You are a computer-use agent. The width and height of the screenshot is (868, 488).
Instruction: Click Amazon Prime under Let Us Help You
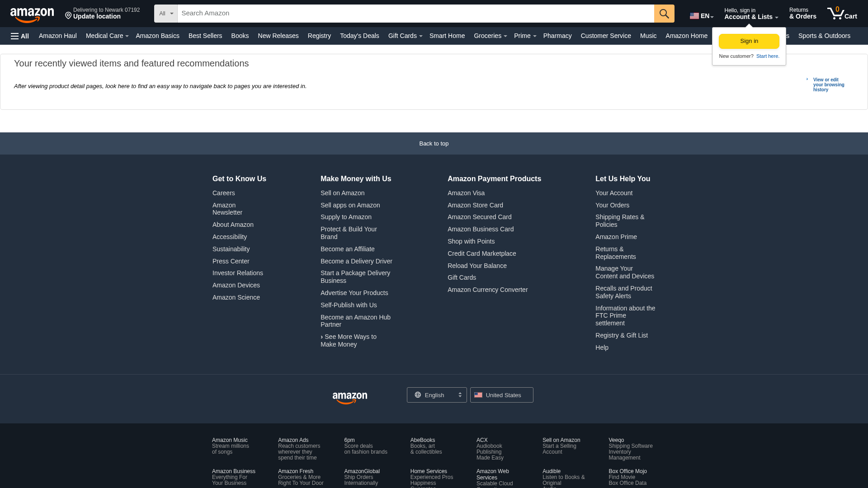point(616,237)
